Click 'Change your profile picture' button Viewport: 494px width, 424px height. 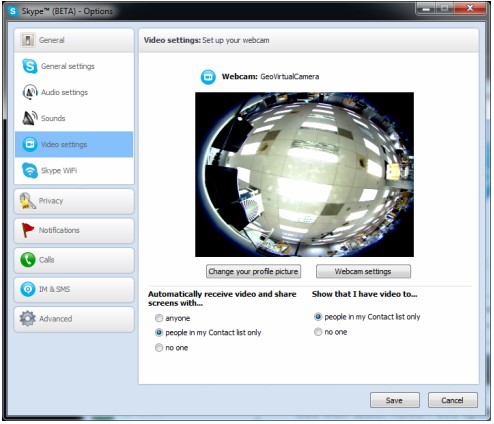(253, 271)
